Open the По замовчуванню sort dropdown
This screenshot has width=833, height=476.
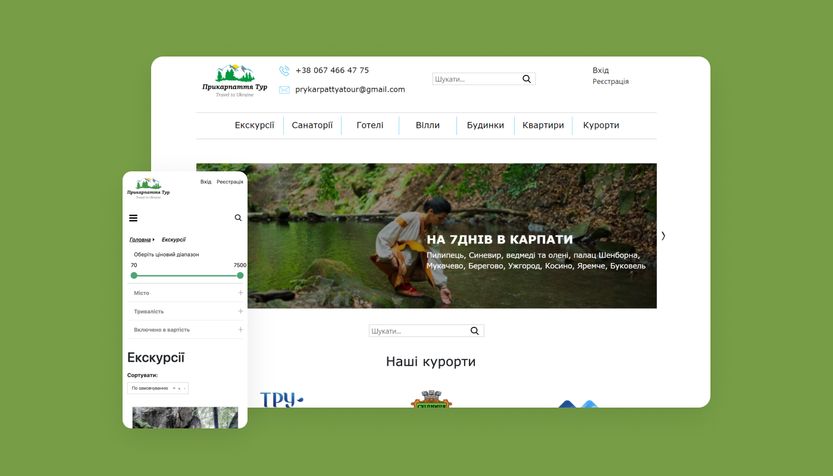coord(157,388)
